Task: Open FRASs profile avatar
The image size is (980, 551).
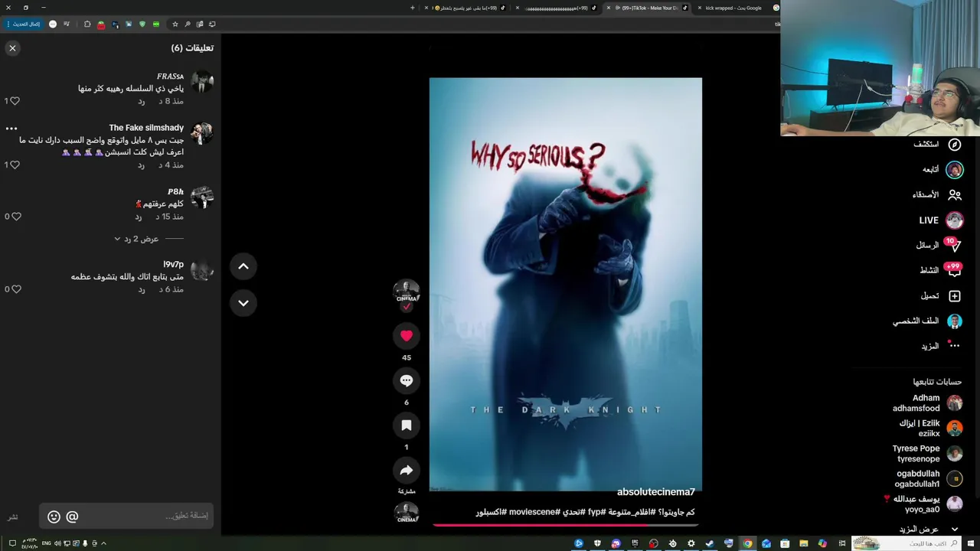Action: (202, 82)
